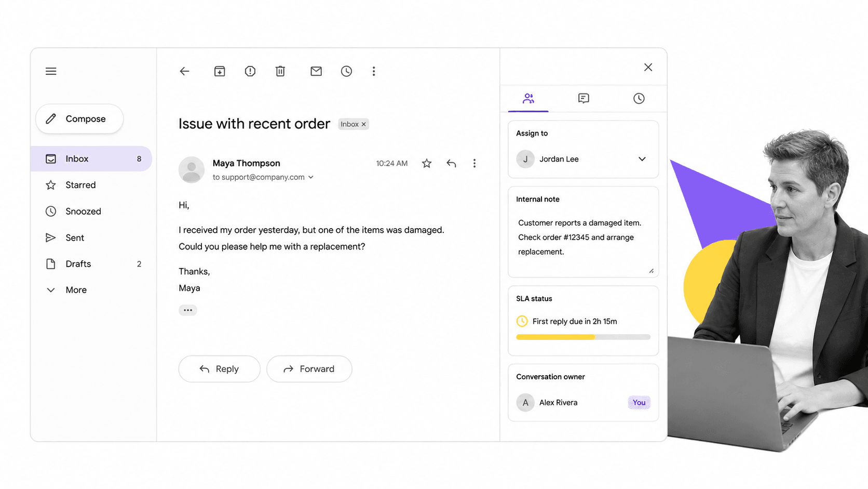868x489 pixels.
Task: Show trimmed content ellipsis button
Action: click(x=188, y=310)
